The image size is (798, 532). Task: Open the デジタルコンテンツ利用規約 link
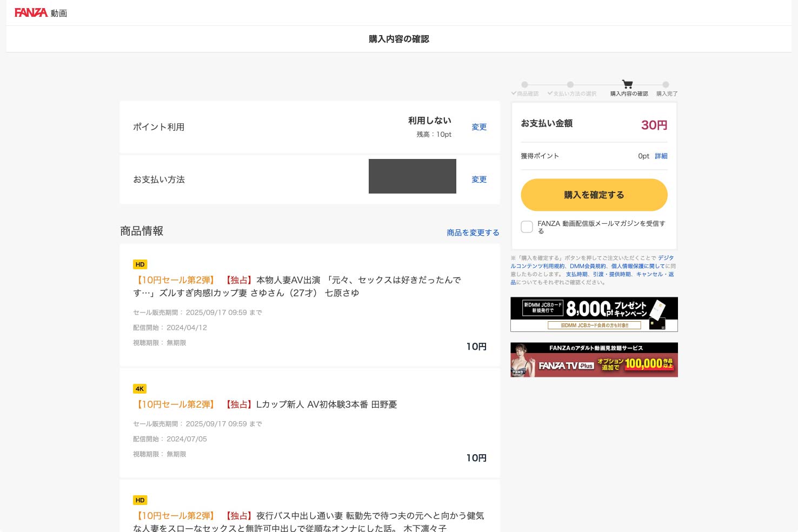(592, 262)
